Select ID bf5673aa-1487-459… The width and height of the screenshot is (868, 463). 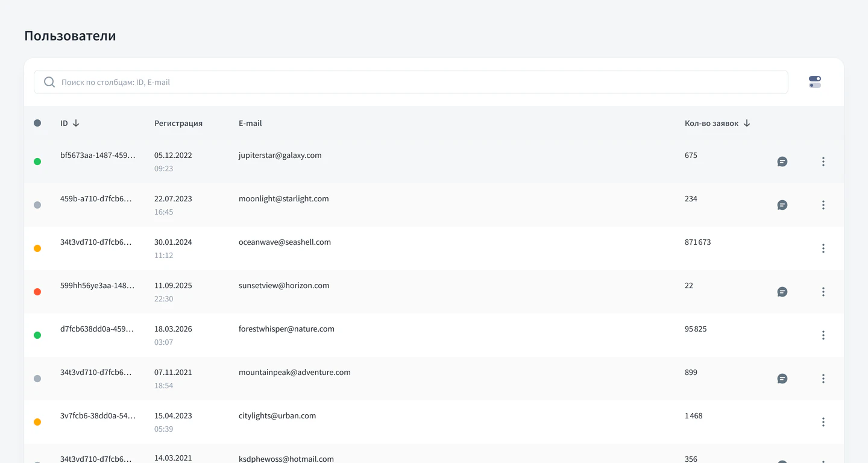[98, 155]
